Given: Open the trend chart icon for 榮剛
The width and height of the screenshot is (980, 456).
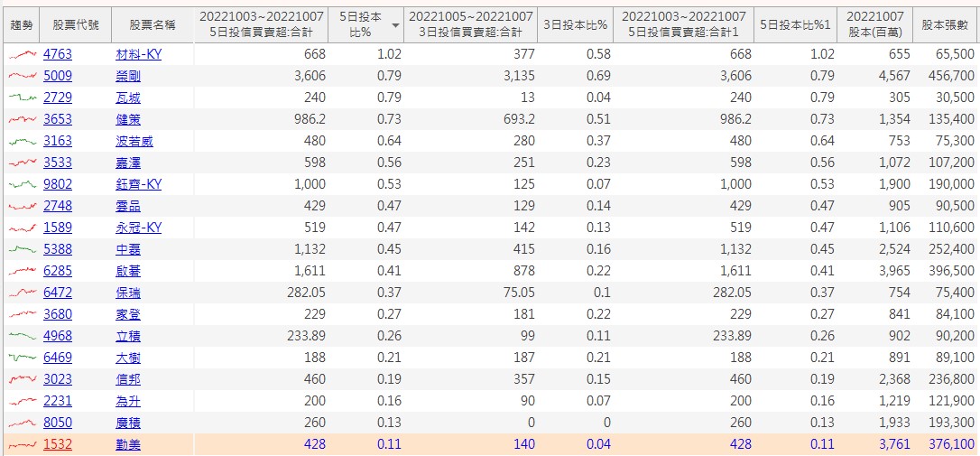Looking at the screenshot, I should tap(22, 76).
